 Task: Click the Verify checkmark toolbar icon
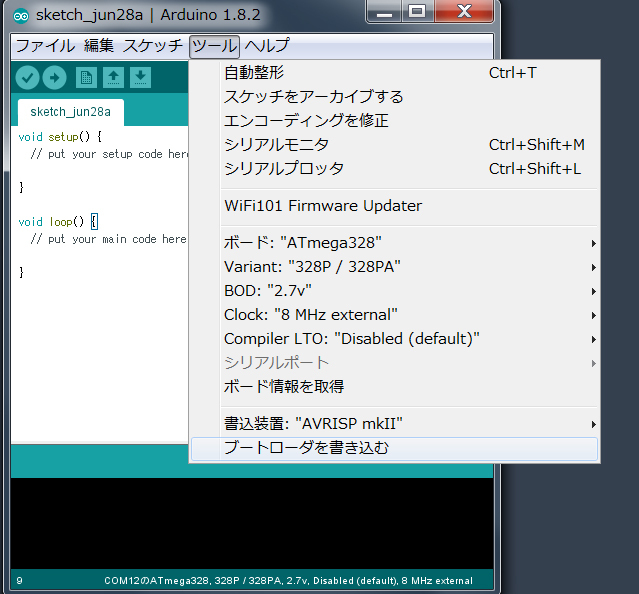(27, 77)
